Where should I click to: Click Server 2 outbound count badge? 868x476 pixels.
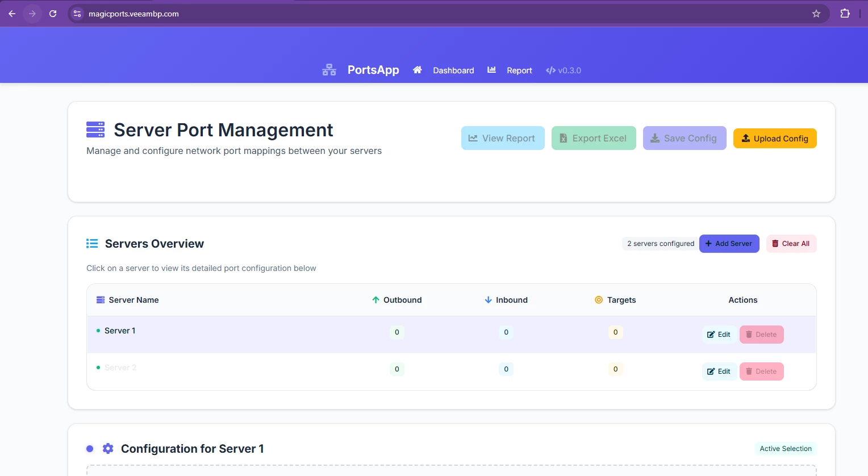click(397, 369)
